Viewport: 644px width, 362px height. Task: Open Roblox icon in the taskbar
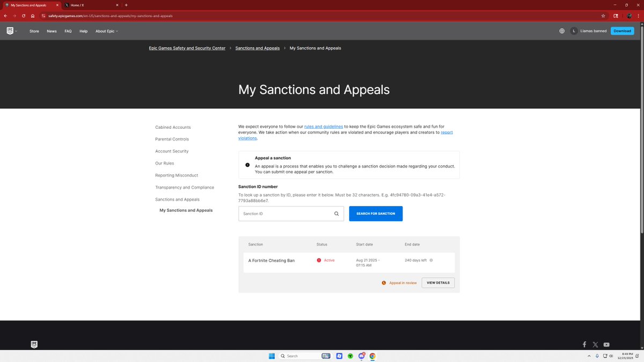[339, 356]
